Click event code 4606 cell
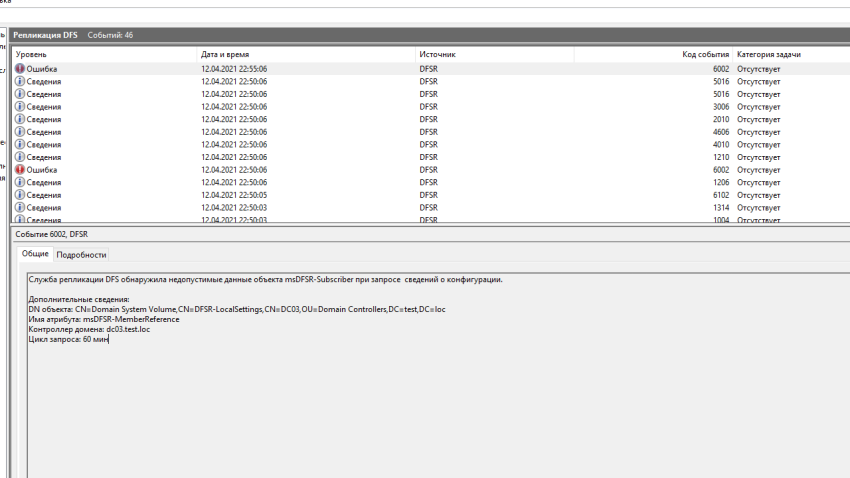 [720, 132]
